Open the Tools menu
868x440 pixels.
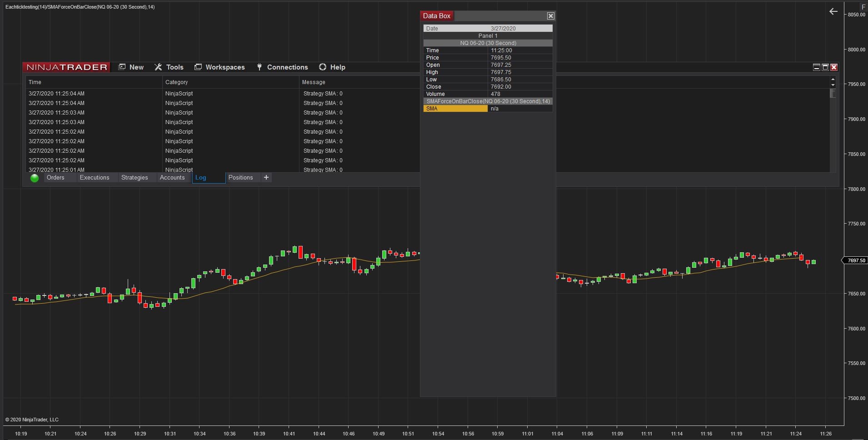tap(169, 67)
